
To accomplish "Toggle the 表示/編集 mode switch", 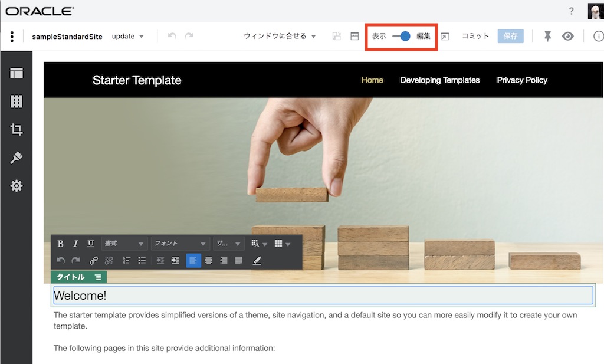I will 402,37.
